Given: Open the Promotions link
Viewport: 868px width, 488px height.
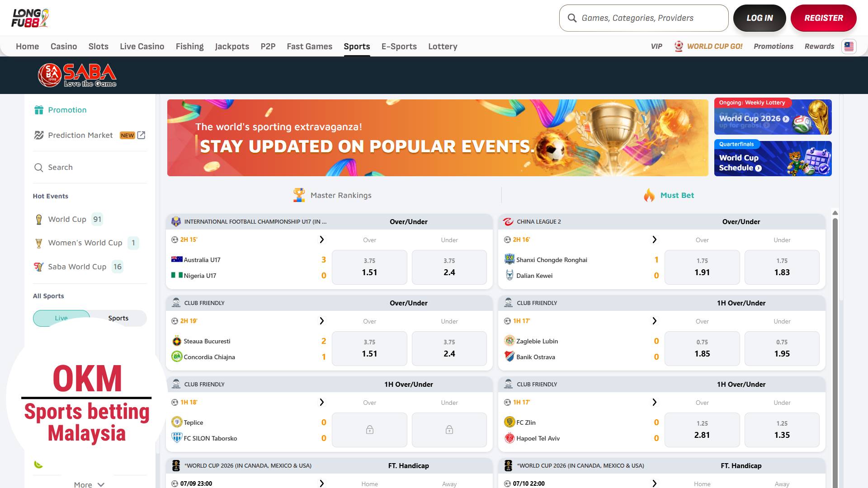Looking at the screenshot, I should point(774,47).
